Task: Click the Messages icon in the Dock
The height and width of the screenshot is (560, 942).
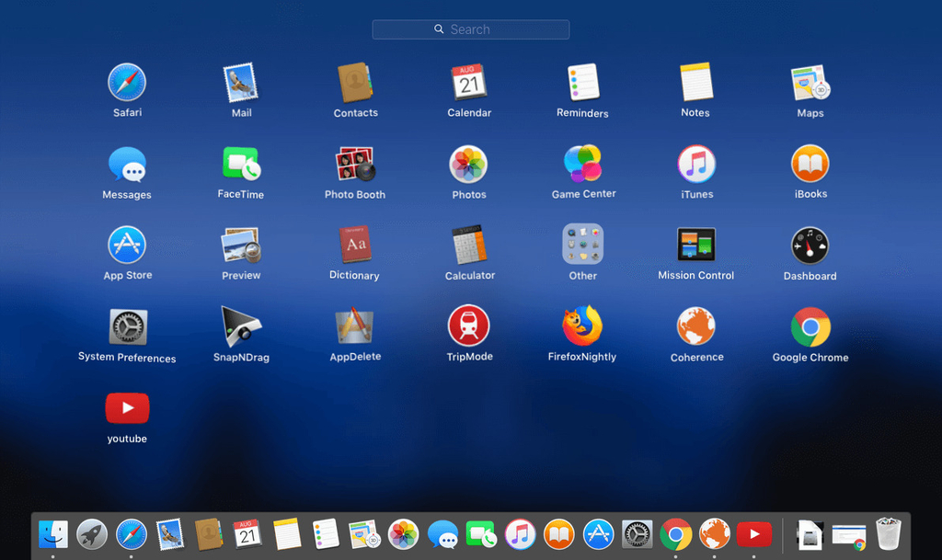Action: tap(442, 534)
